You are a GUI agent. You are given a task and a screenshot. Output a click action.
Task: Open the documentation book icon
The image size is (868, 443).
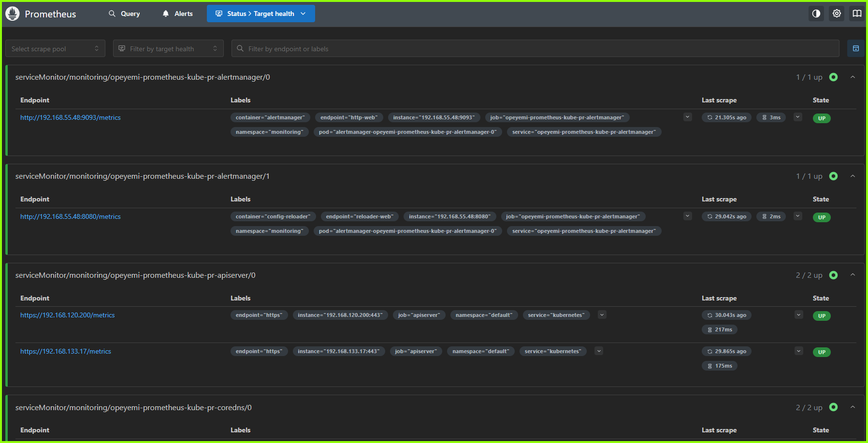click(x=856, y=14)
